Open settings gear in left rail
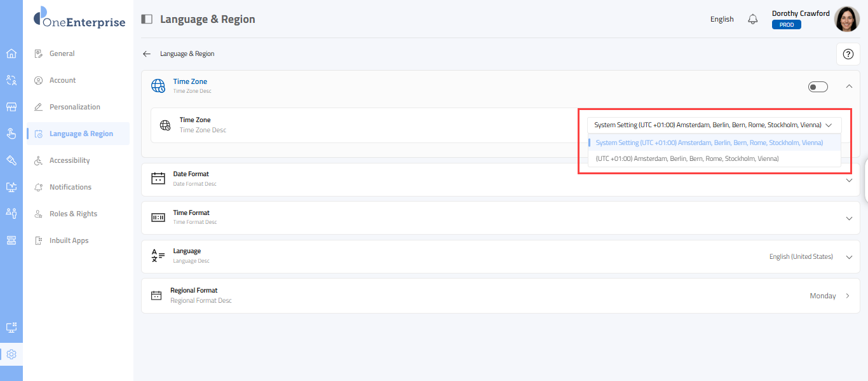868x381 pixels. [x=11, y=354]
